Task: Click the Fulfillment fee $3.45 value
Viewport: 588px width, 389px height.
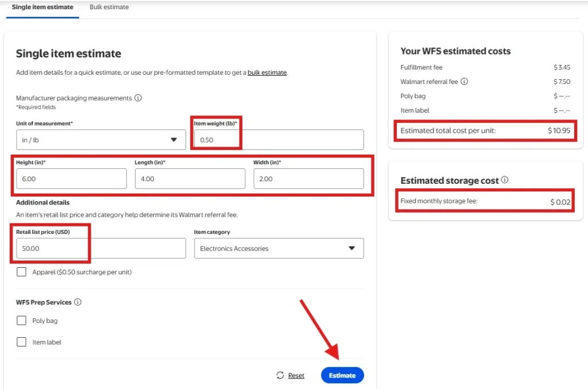Action: click(x=562, y=67)
